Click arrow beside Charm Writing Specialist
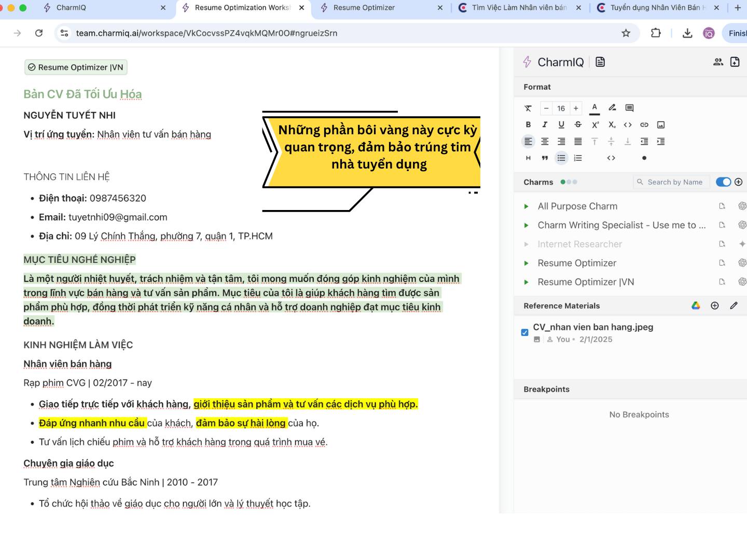Image resolution: width=747 pixels, height=560 pixels. click(x=526, y=226)
